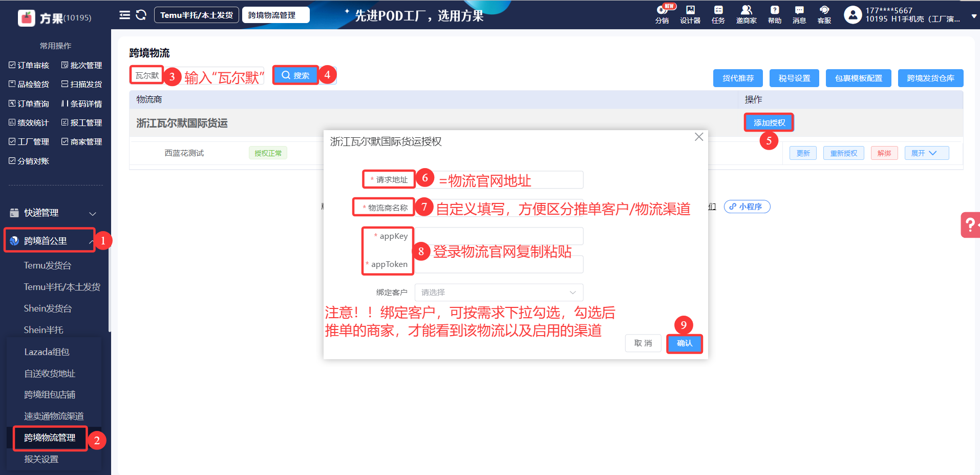Open the account dropdown arrow
The height and width of the screenshot is (475, 980).
pyautogui.click(x=974, y=16)
